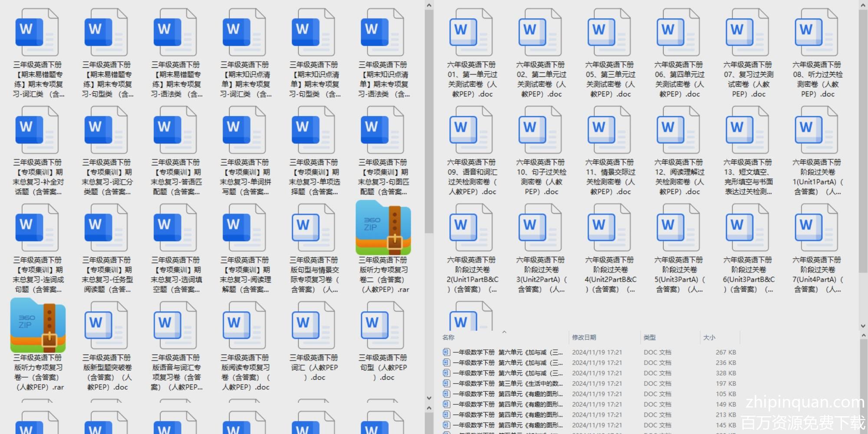Image resolution: width=868 pixels, height=434 pixels.
Task: Sort the file list by 名称 column
Action: pyautogui.click(x=449, y=338)
